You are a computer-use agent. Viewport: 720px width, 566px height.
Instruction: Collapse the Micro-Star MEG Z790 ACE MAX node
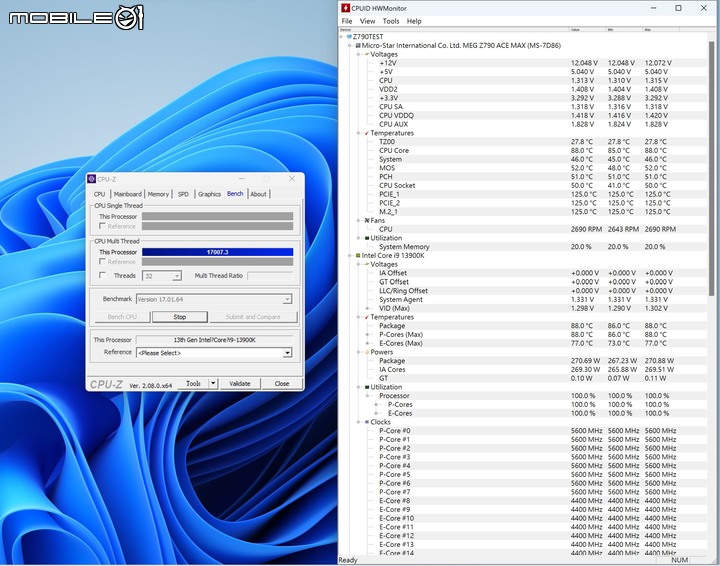pyautogui.click(x=350, y=45)
